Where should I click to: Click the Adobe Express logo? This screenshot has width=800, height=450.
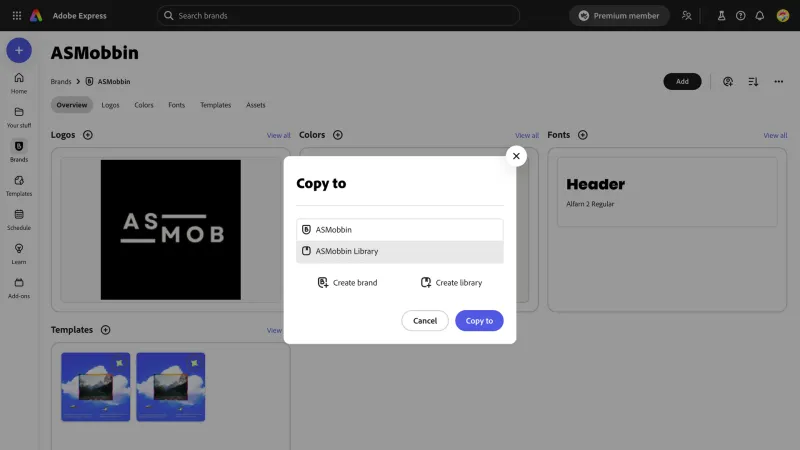36,15
